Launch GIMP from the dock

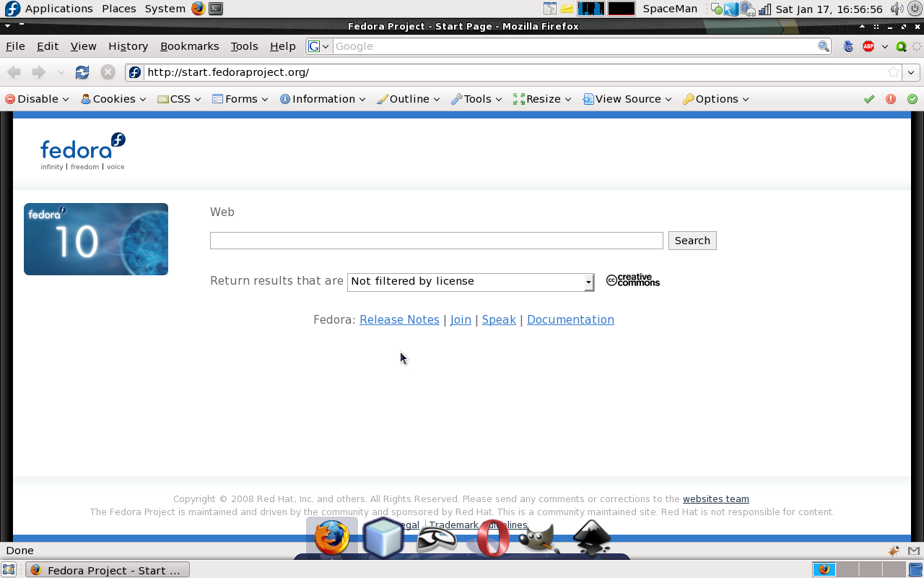point(539,540)
